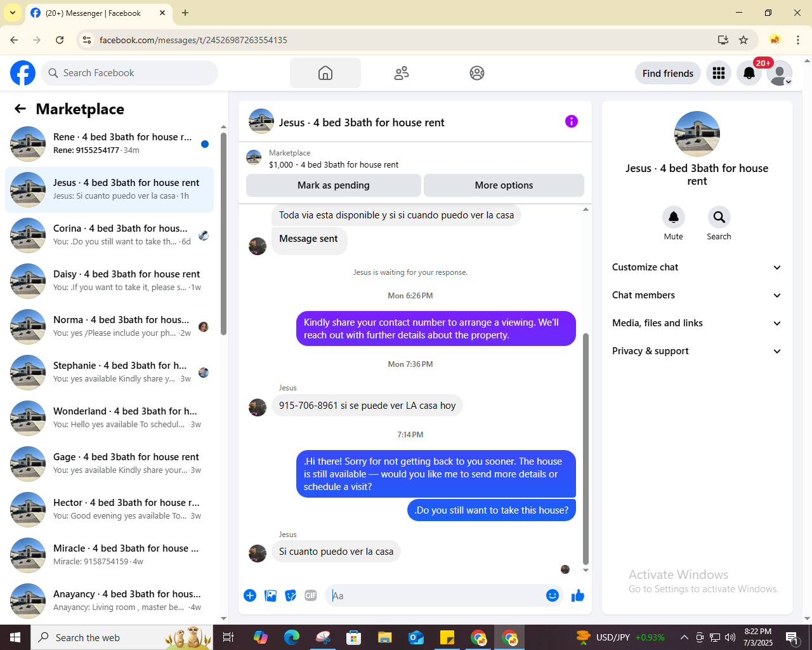Open the Home tab icon
This screenshot has height=650, width=812.
tap(325, 73)
